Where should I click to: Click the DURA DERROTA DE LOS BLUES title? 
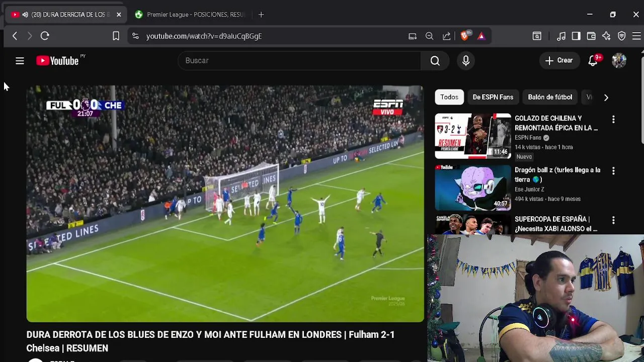pos(210,341)
